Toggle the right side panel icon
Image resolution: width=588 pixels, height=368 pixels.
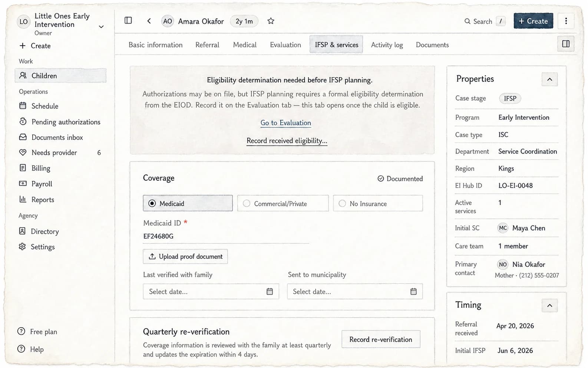pyautogui.click(x=566, y=44)
